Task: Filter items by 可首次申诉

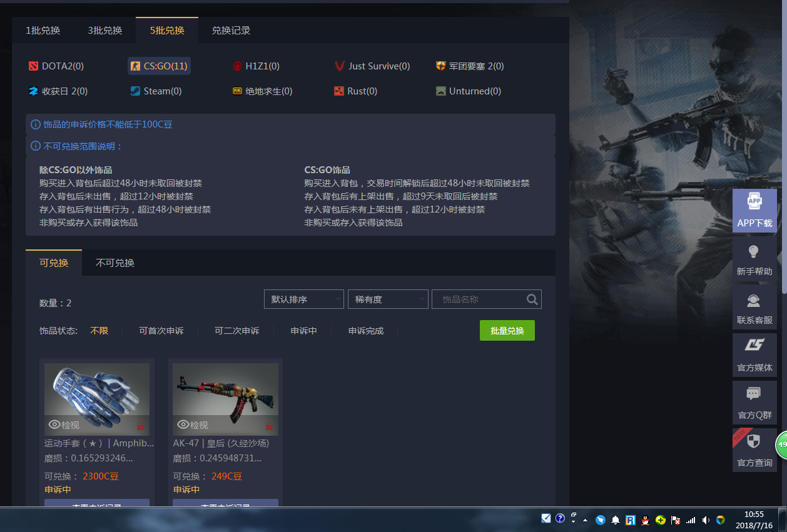Action: click(161, 331)
